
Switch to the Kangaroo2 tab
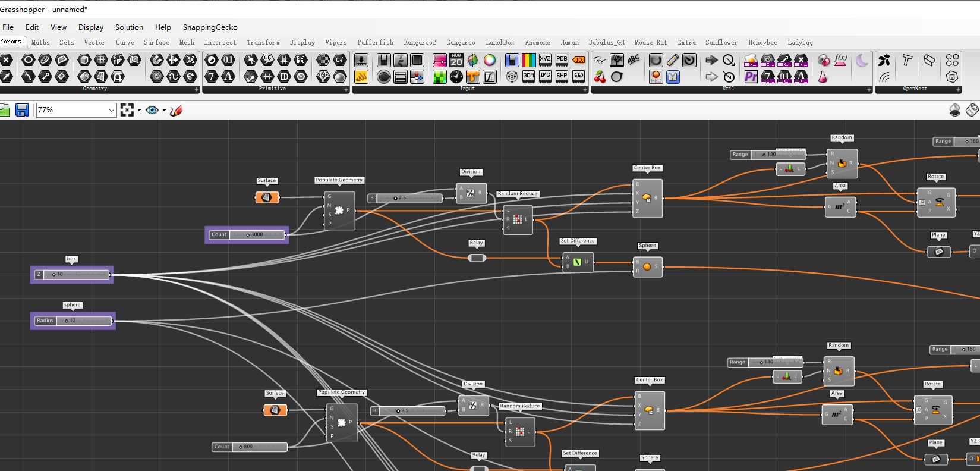(x=420, y=42)
